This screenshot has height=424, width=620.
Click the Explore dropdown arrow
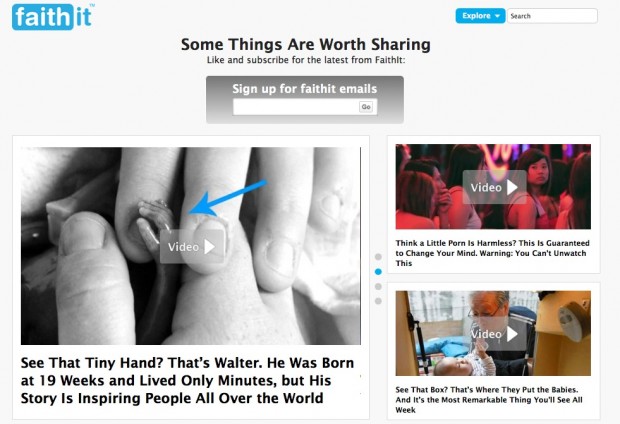click(497, 16)
